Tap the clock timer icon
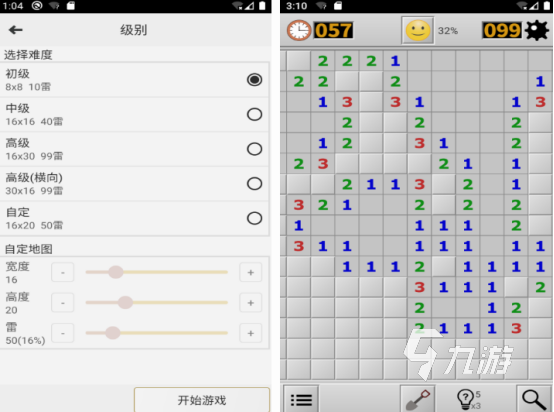Screen dimensions: 554x412 coord(299,30)
